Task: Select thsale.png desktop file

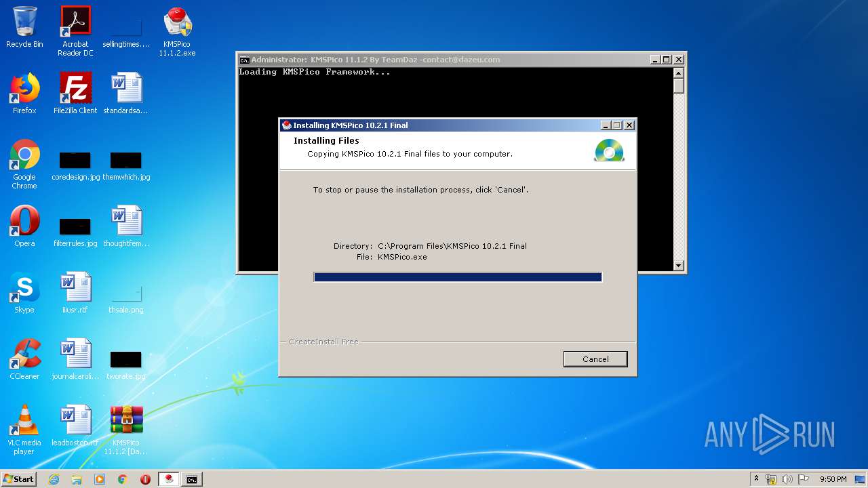Action: (126, 298)
